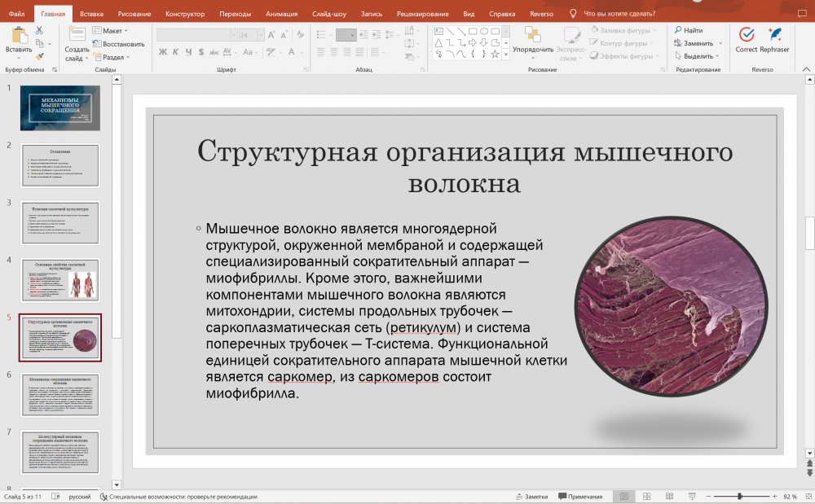This screenshot has height=504, width=815.
Task: Click the Replace (Заменить) button
Action: (x=698, y=43)
